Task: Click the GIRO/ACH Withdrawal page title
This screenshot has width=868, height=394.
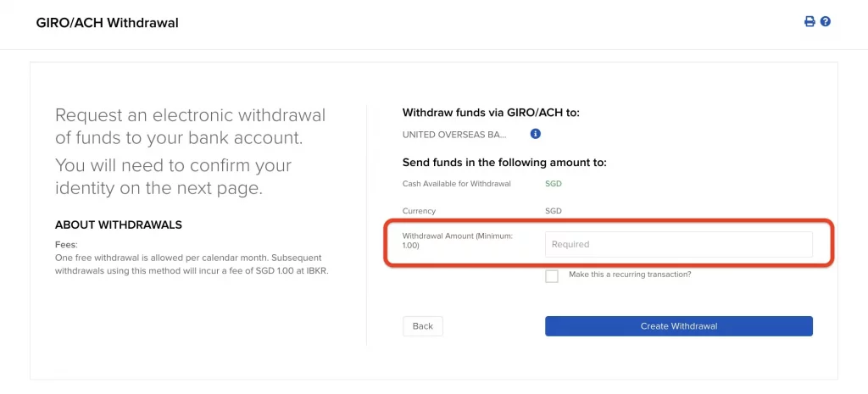Action: 107,23
